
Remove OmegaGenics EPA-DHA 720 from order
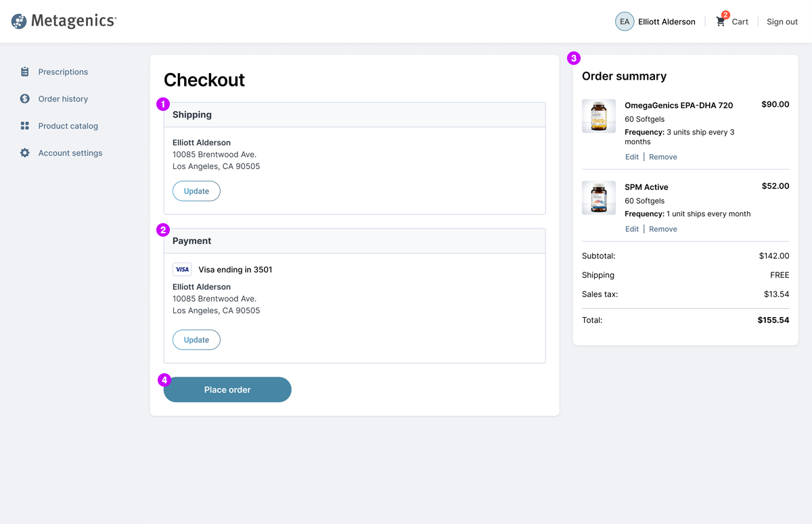[662, 157]
